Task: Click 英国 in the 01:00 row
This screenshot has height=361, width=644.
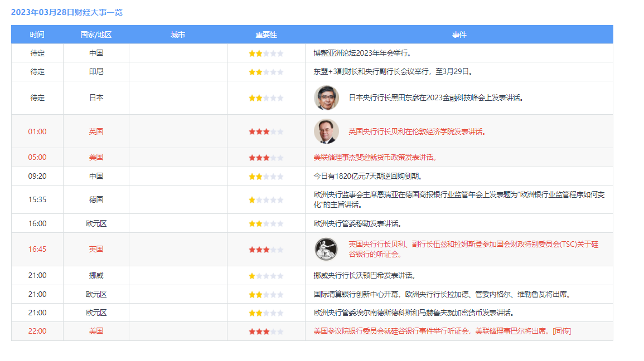Action: [x=96, y=131]
